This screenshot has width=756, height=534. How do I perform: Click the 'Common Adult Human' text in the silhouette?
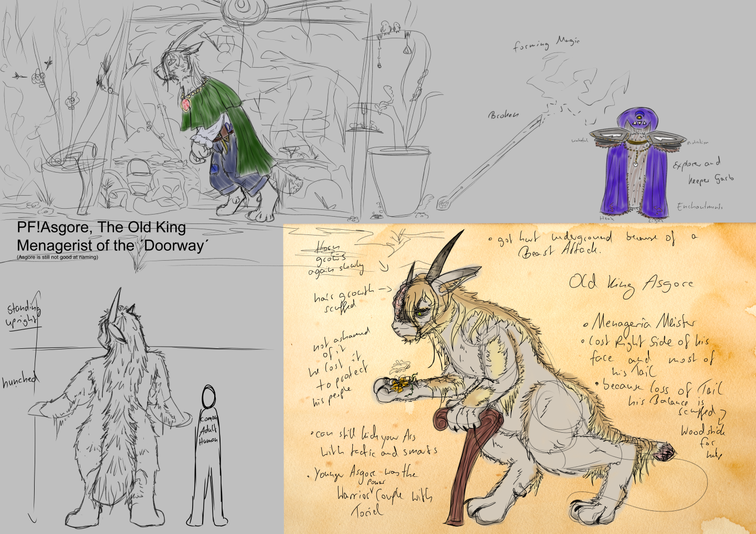click(208, 430)
